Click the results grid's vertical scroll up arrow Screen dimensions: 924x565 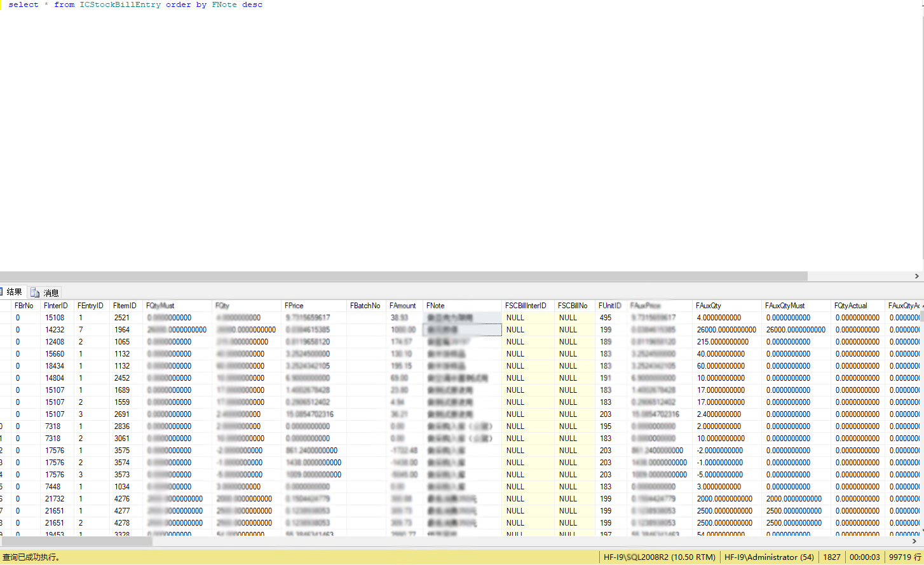(921, 306)
